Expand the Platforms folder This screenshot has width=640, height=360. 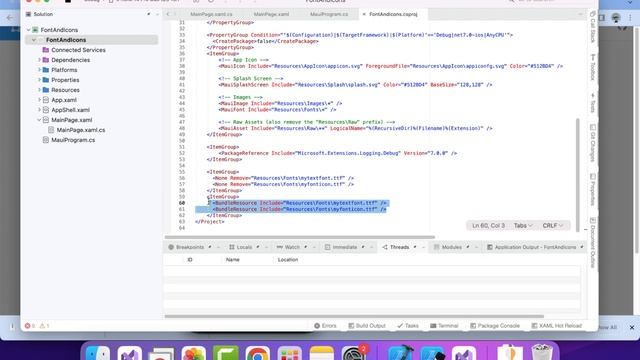click(39, 70)
